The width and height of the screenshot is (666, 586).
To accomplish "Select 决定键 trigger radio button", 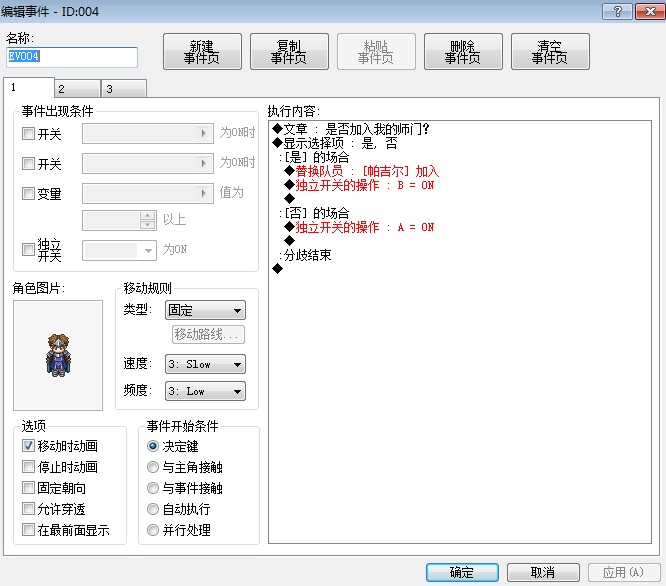I will pos(153,446).
